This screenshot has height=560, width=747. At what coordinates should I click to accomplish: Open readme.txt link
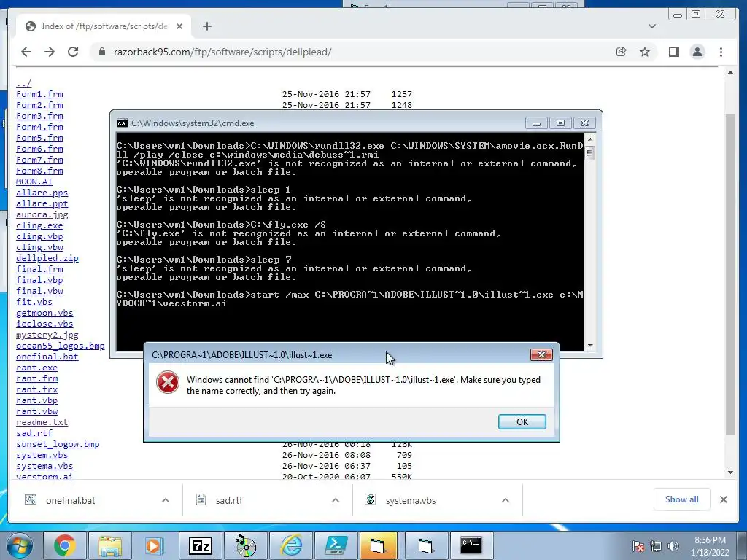click(42, 423)
